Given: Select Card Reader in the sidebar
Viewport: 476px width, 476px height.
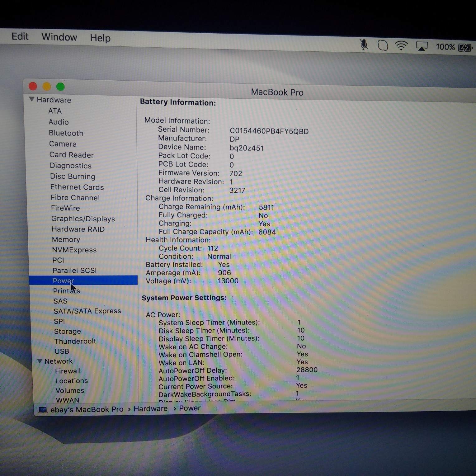Looking at the screenshot, I should point(71,155).
